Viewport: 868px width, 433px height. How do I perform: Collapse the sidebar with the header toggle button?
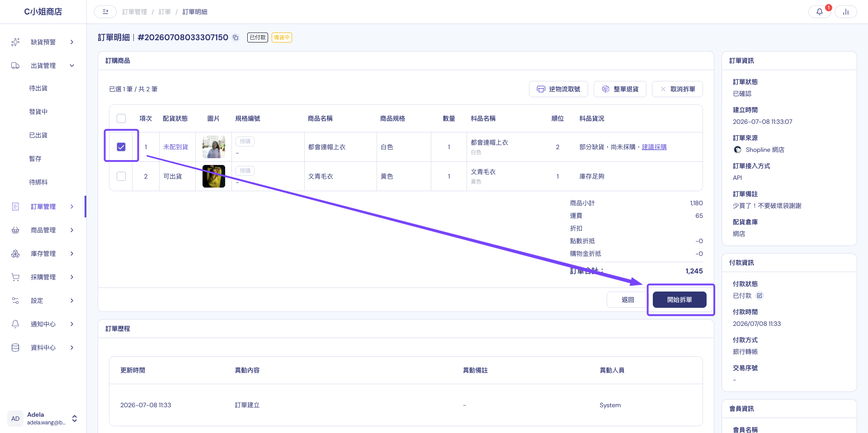(x=105, y=12)
